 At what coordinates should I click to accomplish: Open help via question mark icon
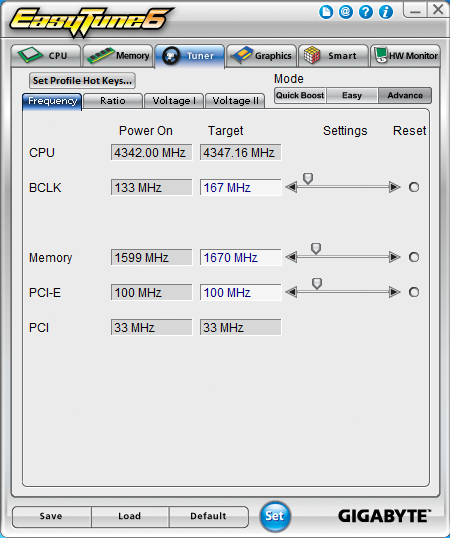click(x=366, y=12)
